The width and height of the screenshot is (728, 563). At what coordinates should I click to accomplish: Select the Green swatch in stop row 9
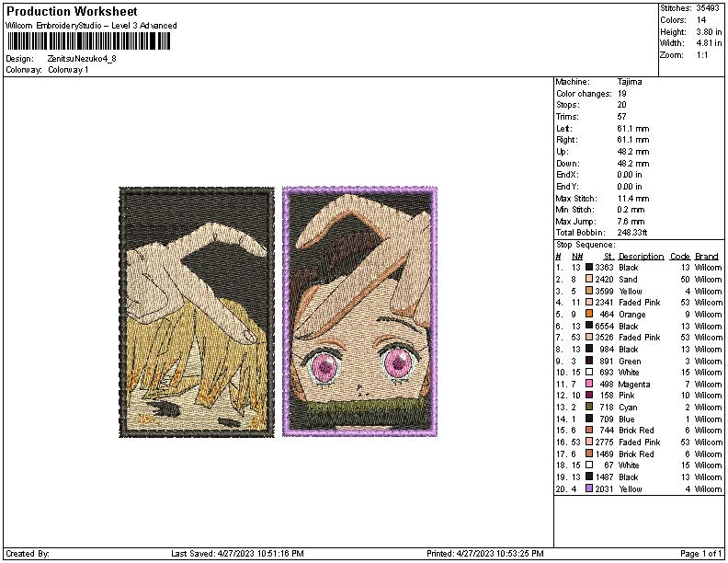[x=589, y=361]
